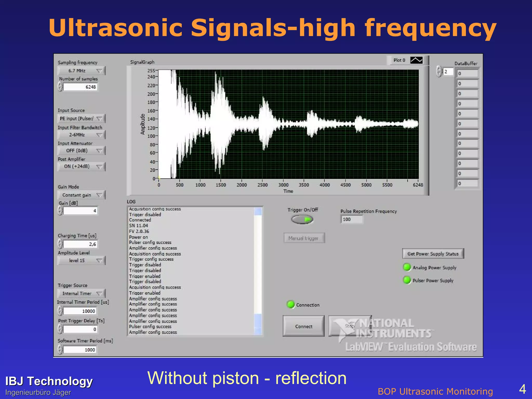Viewport: 532px width, 399px height.
Task: Click the Internal Timer Period stepper
Action: (x=60, y=311)
